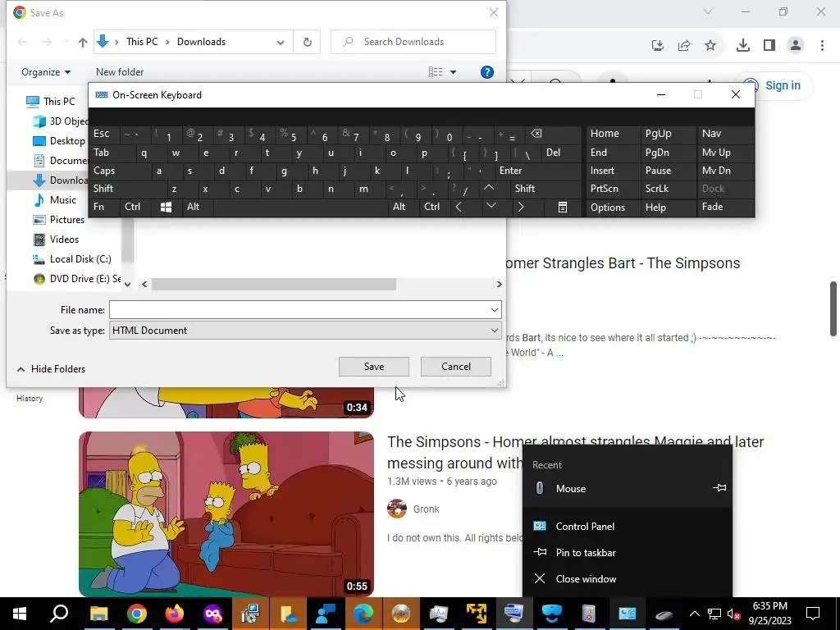This screenshot has height=630, width=840.
Task: Expand the Organize menu
Action: [46, 72]
